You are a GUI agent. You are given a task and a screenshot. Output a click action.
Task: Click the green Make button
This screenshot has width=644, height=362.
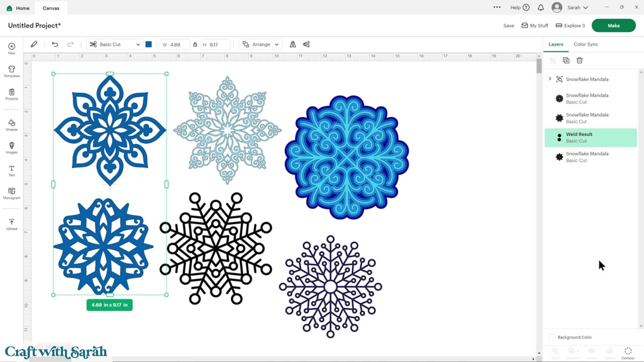(613, 25)
